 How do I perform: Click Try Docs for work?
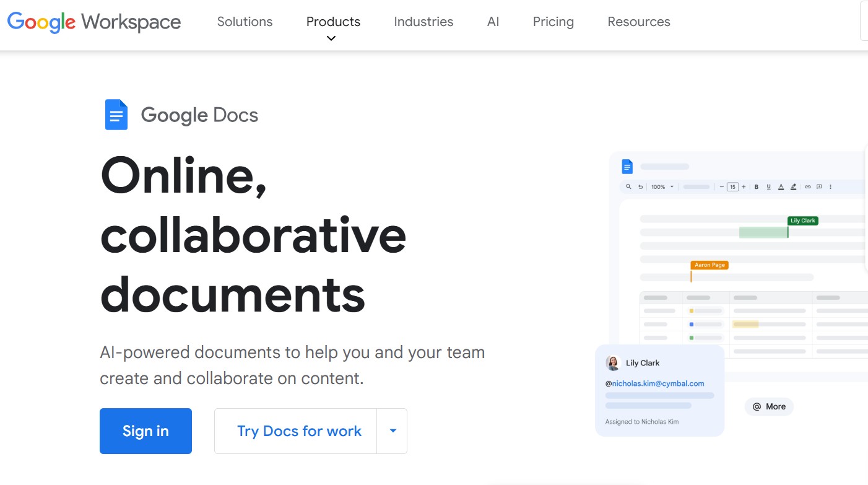pyautogui.click(x=299, y=431)
